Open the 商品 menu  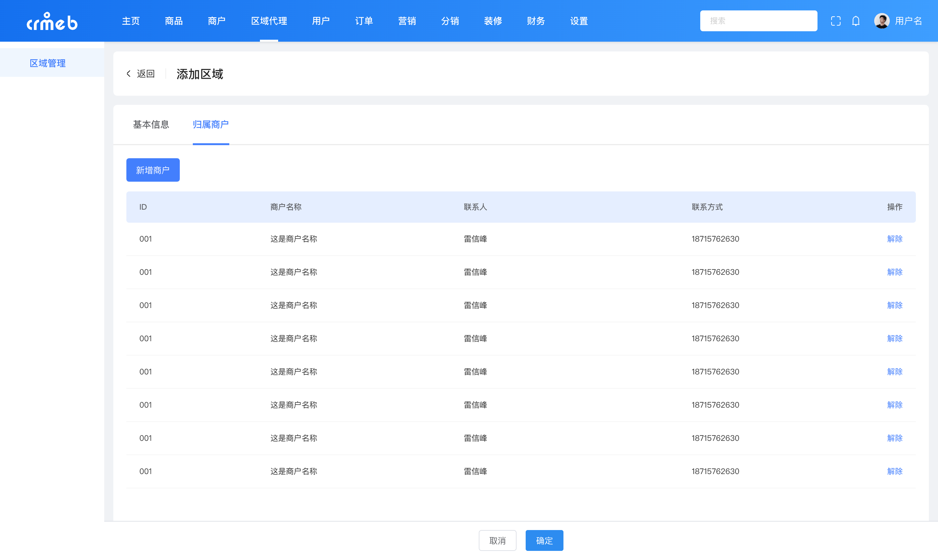click(173, 21)
